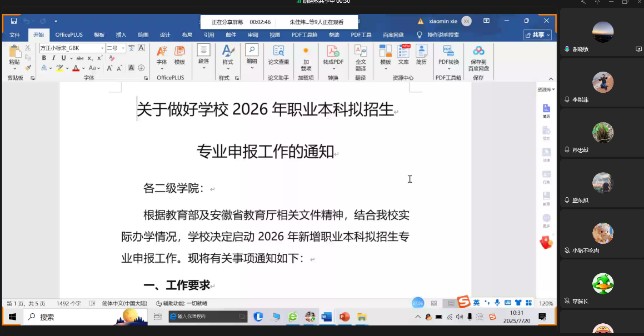Click the clear formatting eraser icon
The image size is (644, 336).
112,58
